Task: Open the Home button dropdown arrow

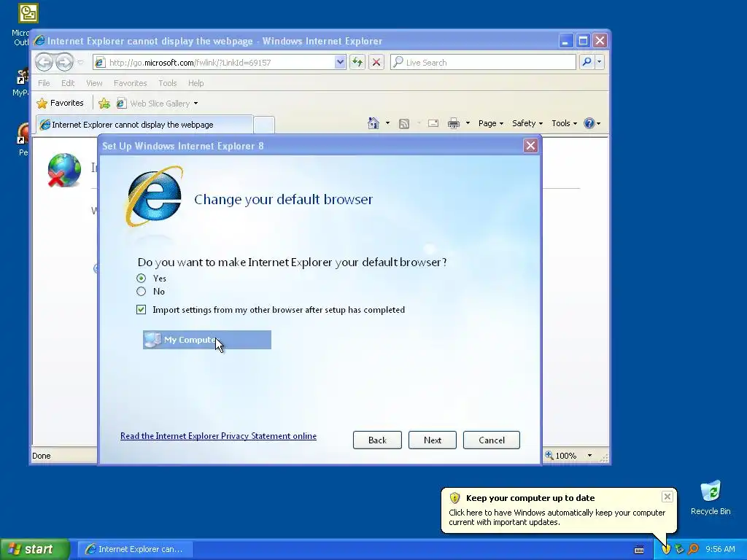Action: [x=387, y=123]
